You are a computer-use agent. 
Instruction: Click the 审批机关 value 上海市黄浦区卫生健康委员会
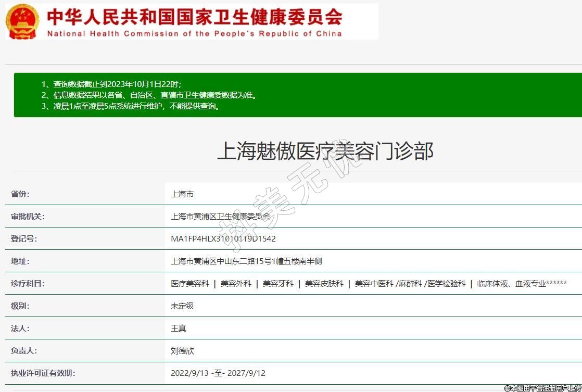click(221, 217)
